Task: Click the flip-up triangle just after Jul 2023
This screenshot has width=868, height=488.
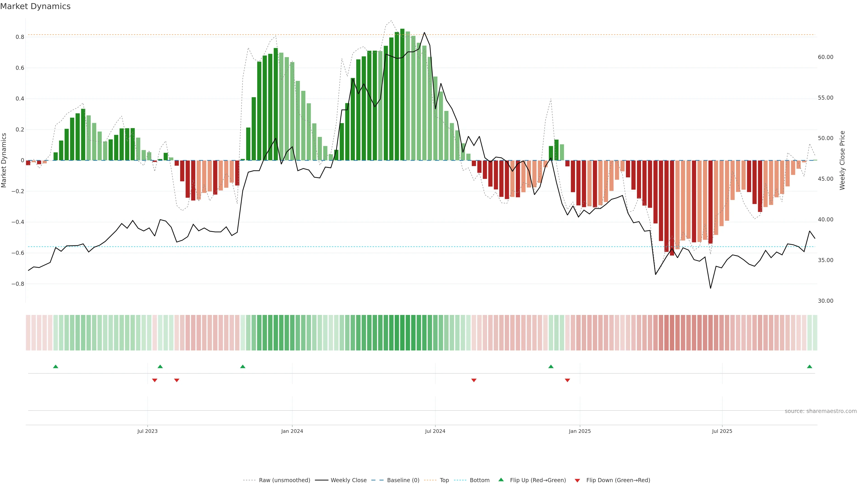Action: [160, 366]
